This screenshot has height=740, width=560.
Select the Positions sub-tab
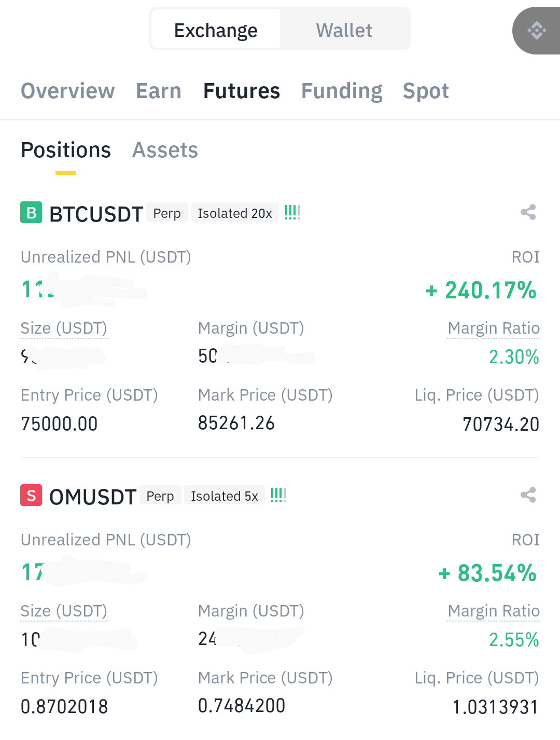coord(66,150)
